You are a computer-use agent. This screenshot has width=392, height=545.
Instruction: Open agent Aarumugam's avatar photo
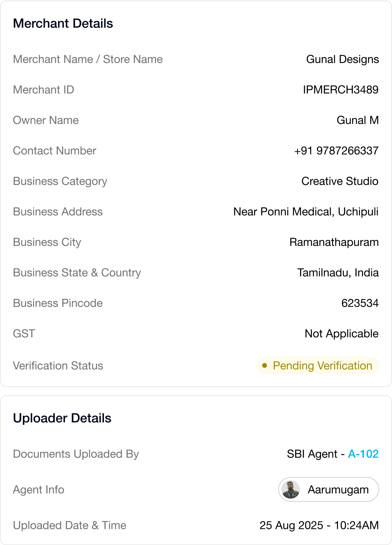click(x=290, y=490)
